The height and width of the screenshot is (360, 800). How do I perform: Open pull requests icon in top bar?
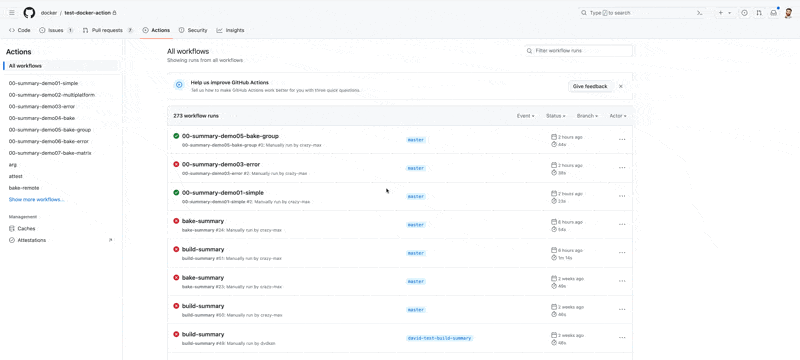759,13
